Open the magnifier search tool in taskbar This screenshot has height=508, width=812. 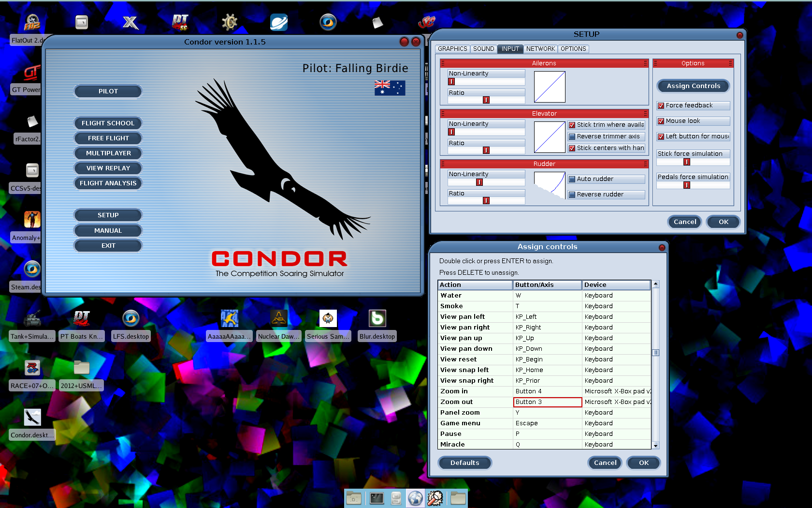[435, 498]
